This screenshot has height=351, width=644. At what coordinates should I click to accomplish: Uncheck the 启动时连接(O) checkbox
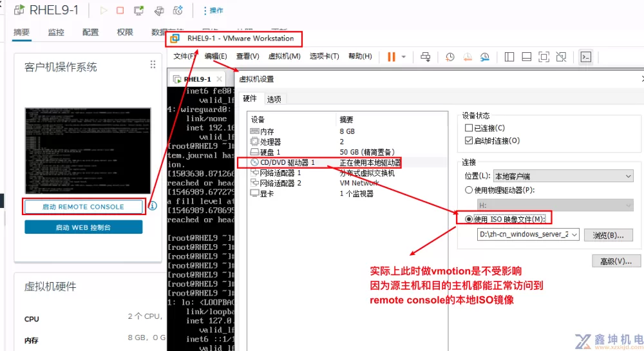click(469, 140)
